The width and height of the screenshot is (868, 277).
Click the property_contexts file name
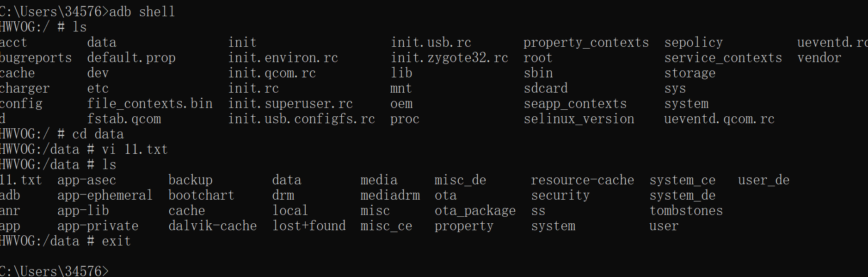[x=586, y=43]
